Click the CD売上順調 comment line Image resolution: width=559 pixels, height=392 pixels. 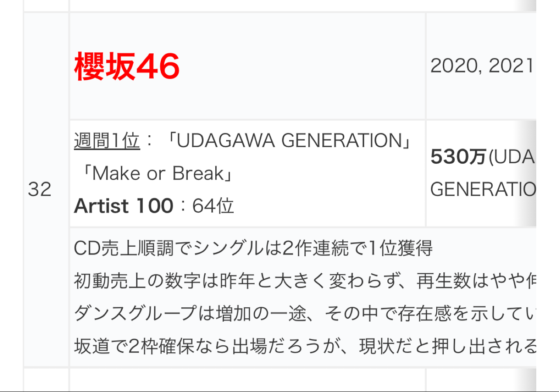click(253, 249)
